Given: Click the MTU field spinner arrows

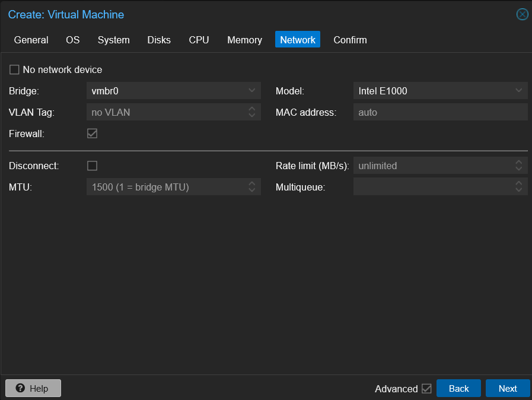Looking at the screenshot, I should pyautogui.click(x=251, y=187).
